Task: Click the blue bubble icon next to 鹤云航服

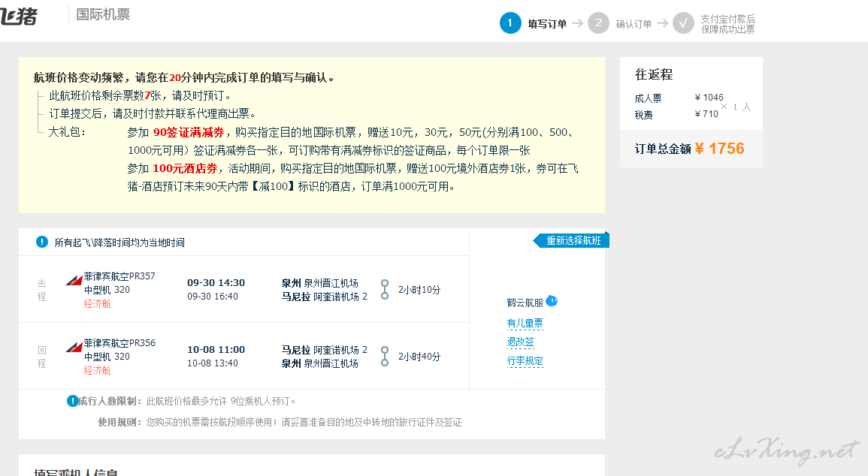Action: coord(552,301)
